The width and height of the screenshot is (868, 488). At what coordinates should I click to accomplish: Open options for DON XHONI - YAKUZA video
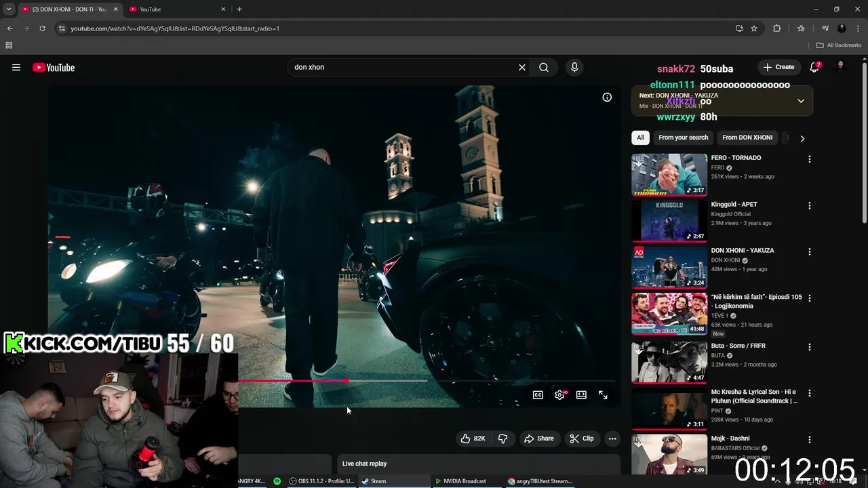(x=809, y=251)
